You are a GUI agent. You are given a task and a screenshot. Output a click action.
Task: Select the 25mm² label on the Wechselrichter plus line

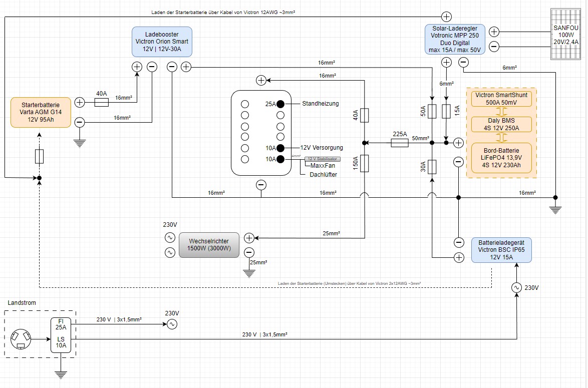[332, 233]
